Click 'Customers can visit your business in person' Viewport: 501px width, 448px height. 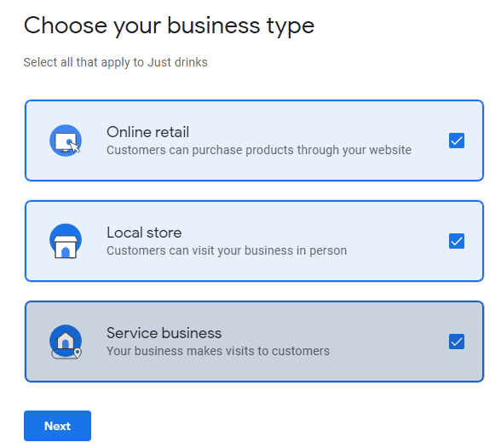tap(227, 250)
